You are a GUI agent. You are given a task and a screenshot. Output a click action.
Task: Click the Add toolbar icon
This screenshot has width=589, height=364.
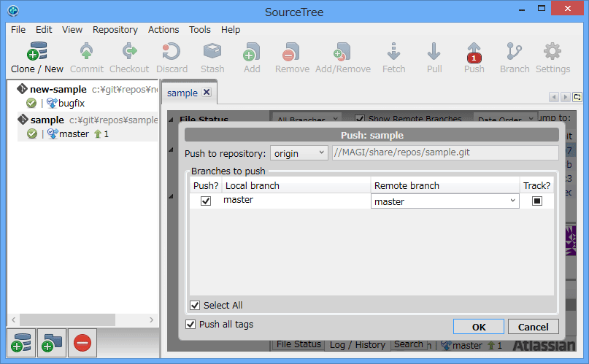point(251,51)
